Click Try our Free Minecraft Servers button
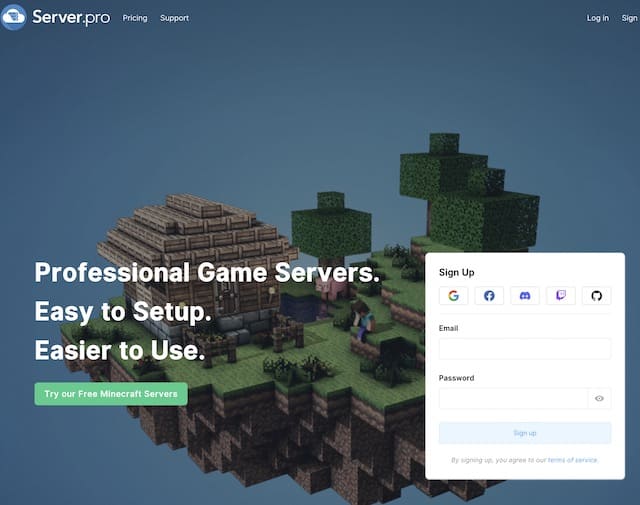Viewport: 640px width, 505px height. [111, 394]
